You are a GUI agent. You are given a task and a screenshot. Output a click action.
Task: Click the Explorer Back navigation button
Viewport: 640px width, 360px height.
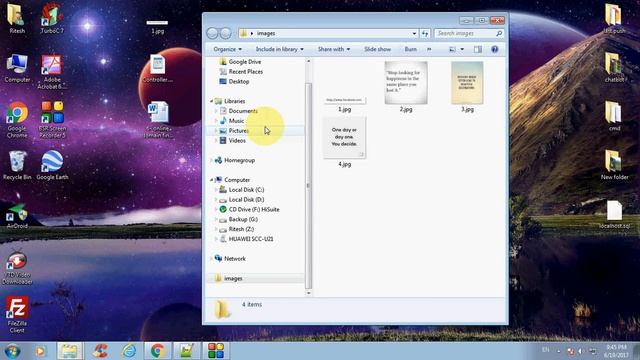click(x=212, y=33)
